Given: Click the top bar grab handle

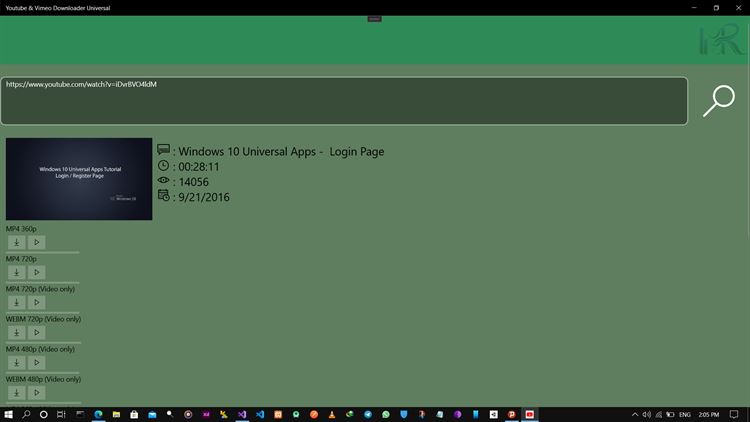Looking at the screenshot, I should pyautogui.click(x=374, y=19).
